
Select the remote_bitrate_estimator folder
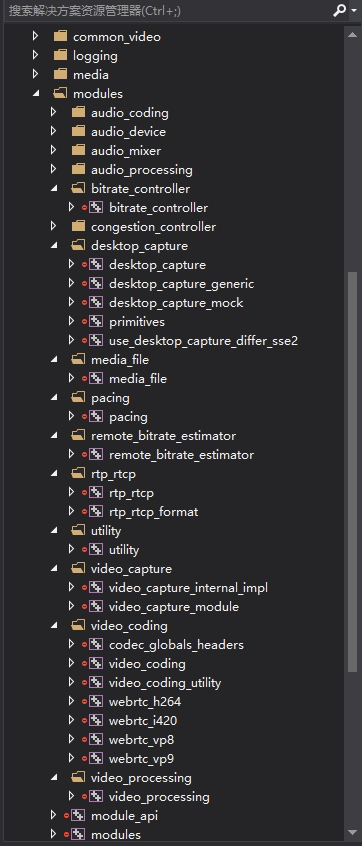point(163,435)
